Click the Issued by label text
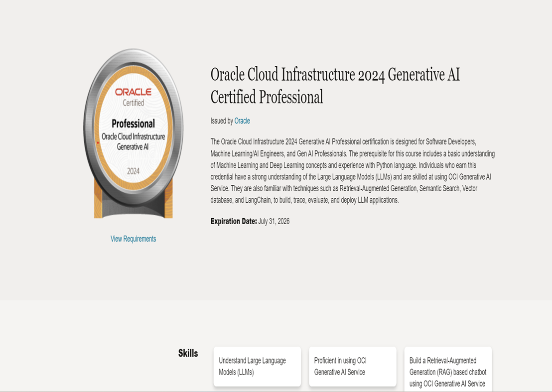Viewport: 552px width, 392px height. [x=222, y=121]
